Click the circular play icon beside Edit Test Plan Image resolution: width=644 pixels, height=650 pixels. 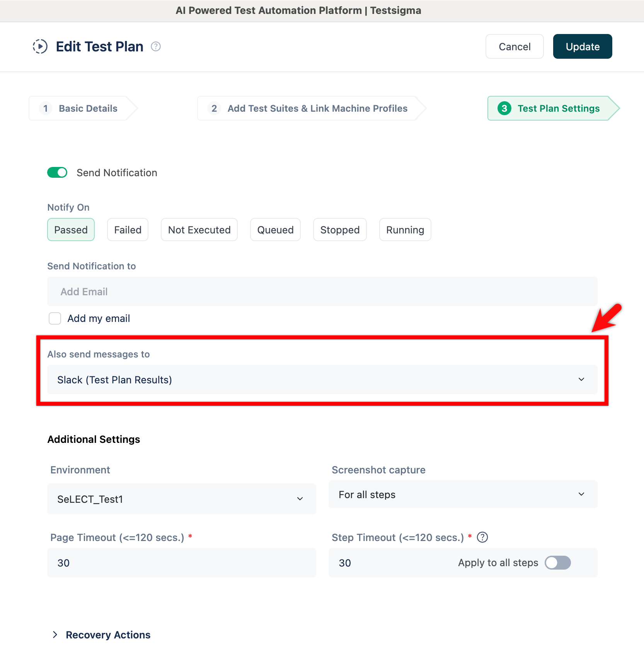pyautogui.click(x=39, y=46)
